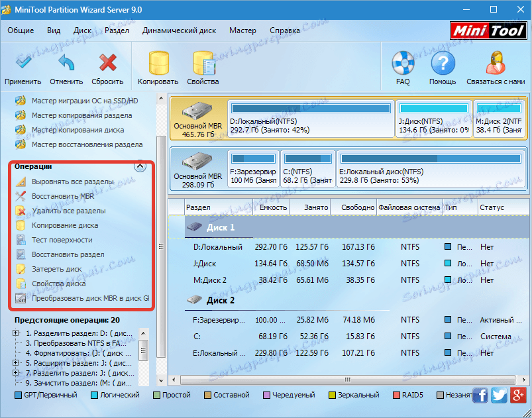
Task: Select the C: partition row in table
Action: point(348,337)
